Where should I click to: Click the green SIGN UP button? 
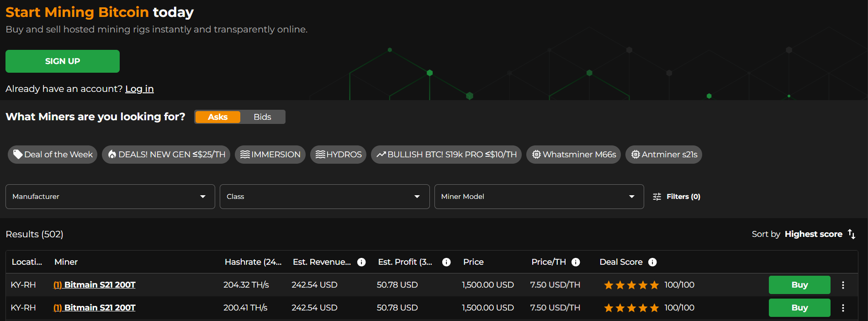pos(63,61)
